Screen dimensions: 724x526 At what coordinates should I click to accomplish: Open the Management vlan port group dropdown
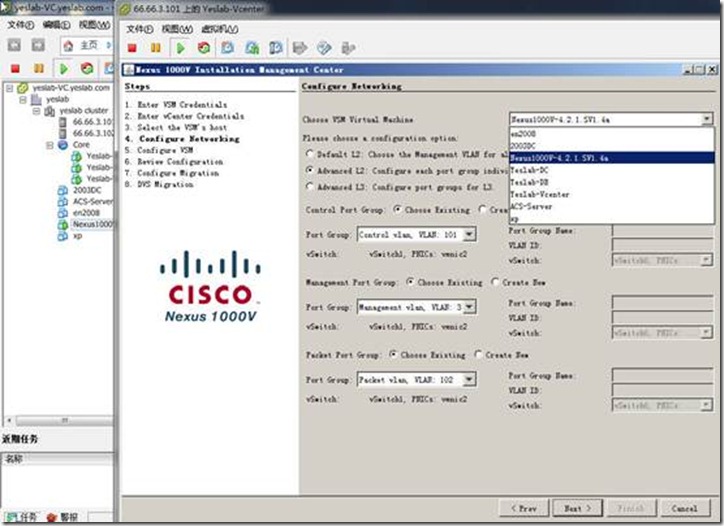pos(469,307)
